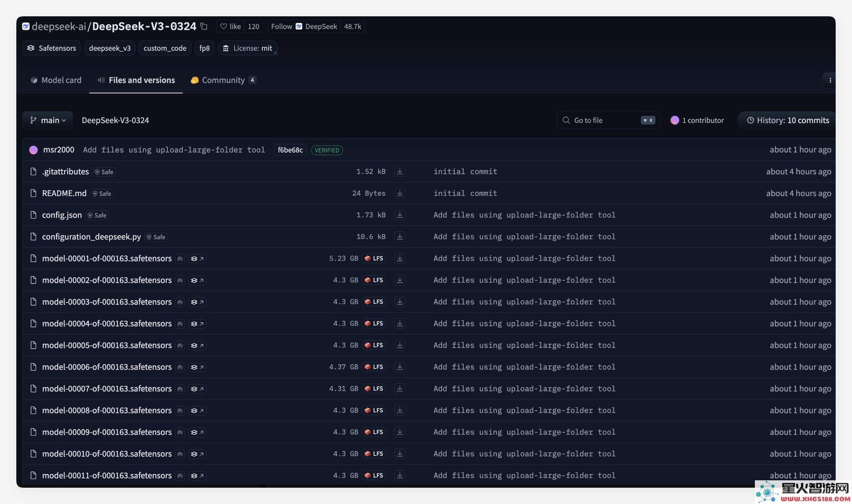Open model-00003-of-000163.safetensors file
This screenshot has height=504, width=852.
(x=107, y=302)
